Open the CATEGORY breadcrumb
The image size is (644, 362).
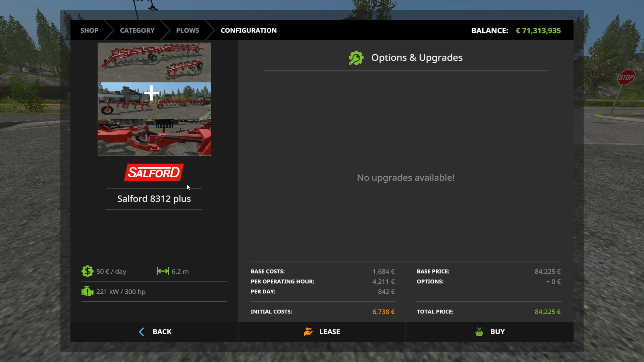(137, 31)
